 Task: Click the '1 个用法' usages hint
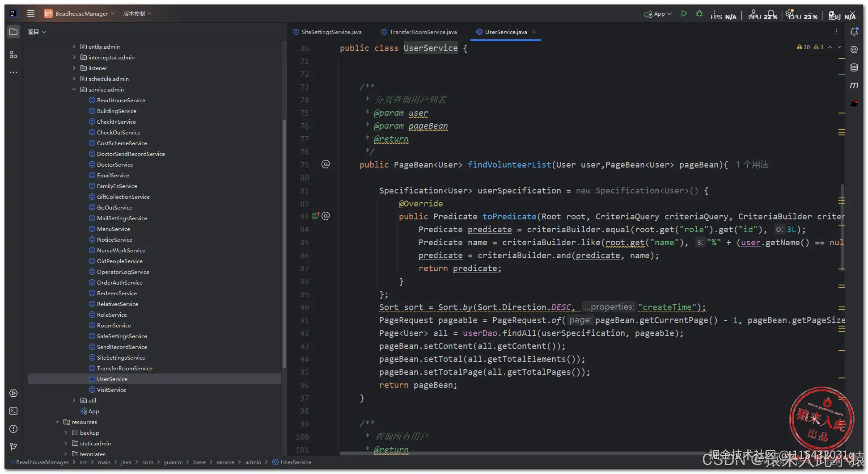coord(752,164)
